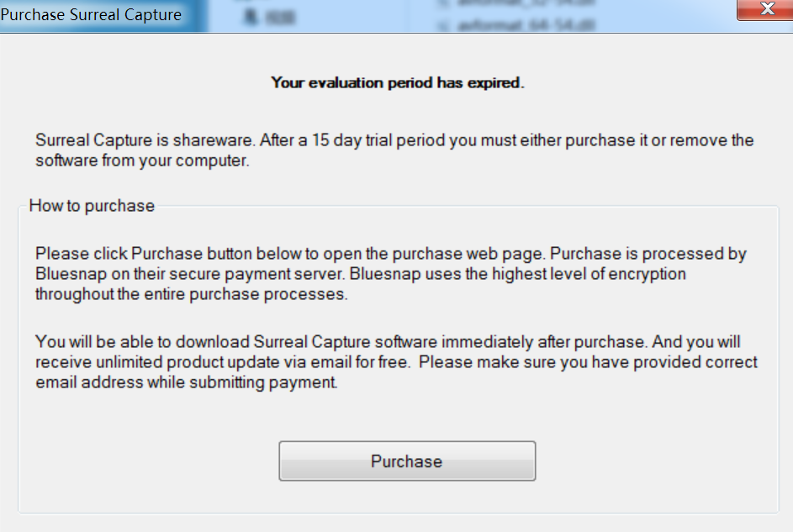Click the 'Purchase Surreal Capture' window title
Viewport: 793px width, 532px height.
(x=91, y=14)
